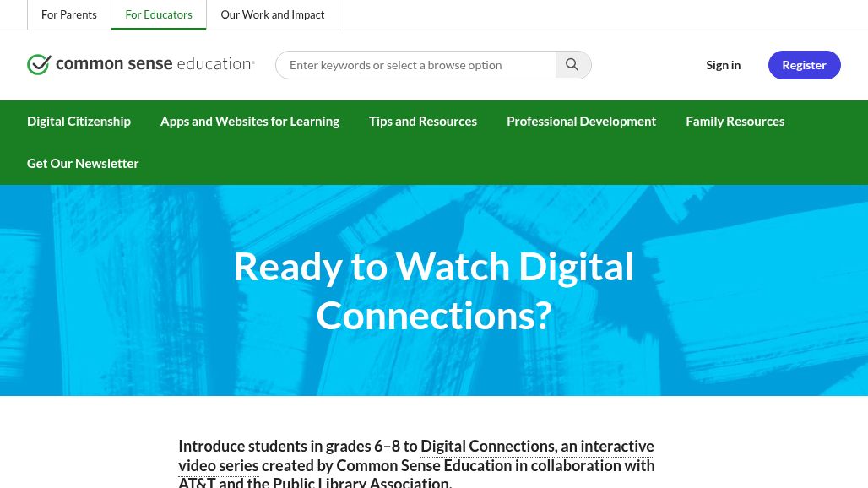
Task: Open the Digital Citizenship menu
Action: point(79,122)
